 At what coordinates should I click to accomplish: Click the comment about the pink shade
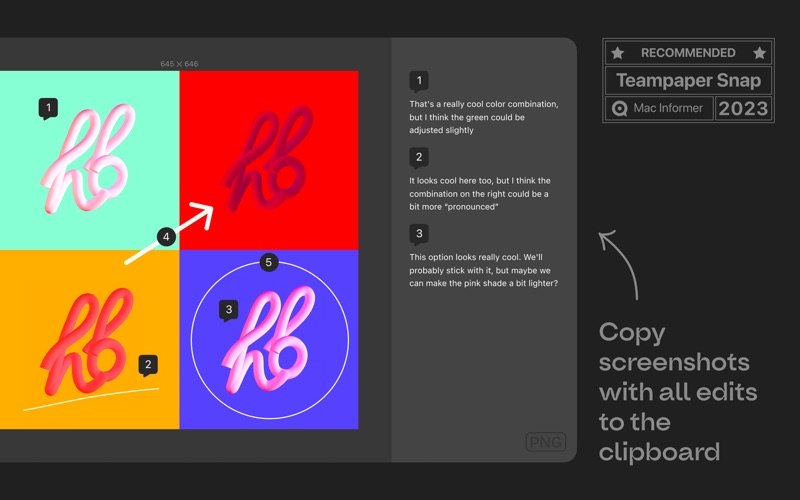click(484, 270)
